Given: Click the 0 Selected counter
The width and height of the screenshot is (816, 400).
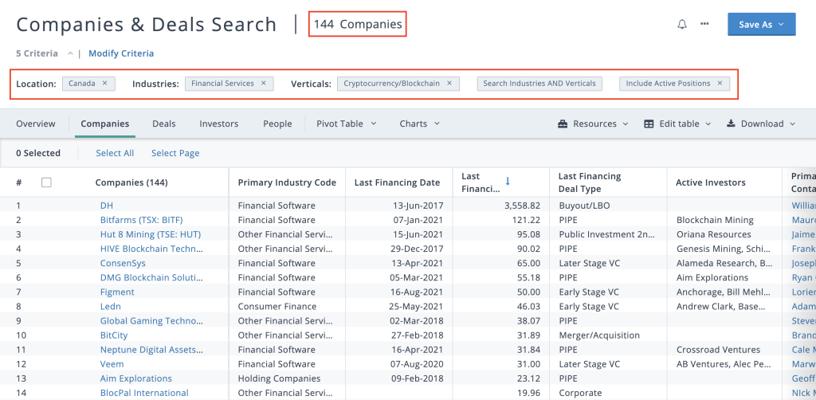Looking at the screenshot, I should [x=38, y=153].
